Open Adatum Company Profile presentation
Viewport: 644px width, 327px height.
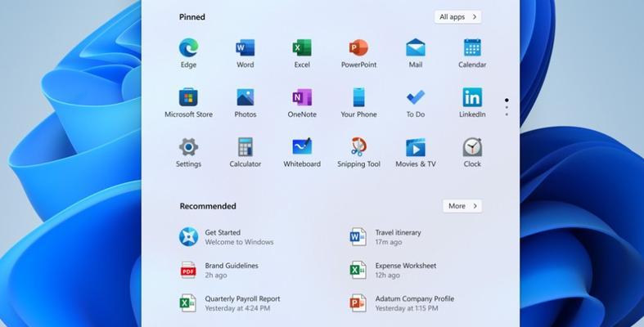pyautogui.click(x=402, y=303)
